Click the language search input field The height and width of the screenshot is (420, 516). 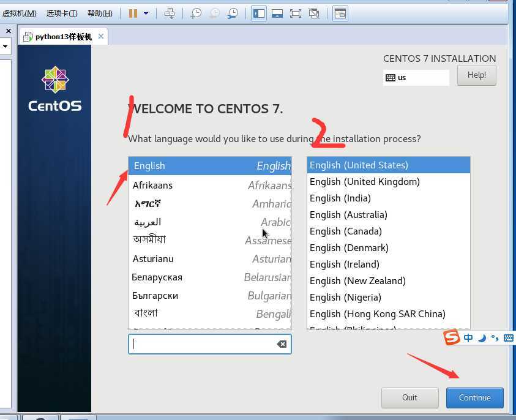click(202, 344)
